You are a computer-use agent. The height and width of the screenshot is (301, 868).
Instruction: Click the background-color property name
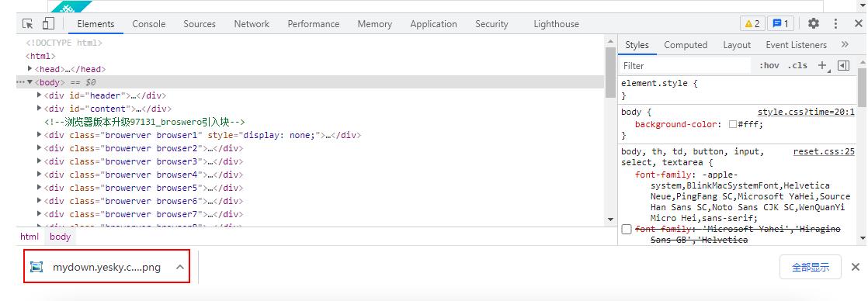coord(676,124)
